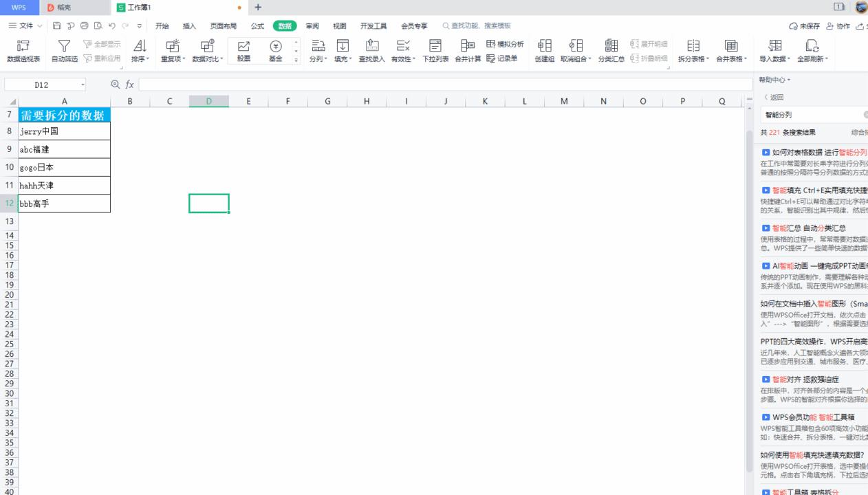868x495 pixels.
Task: Click the 未保存 unsaved cloud button
Action: point(805,26)
